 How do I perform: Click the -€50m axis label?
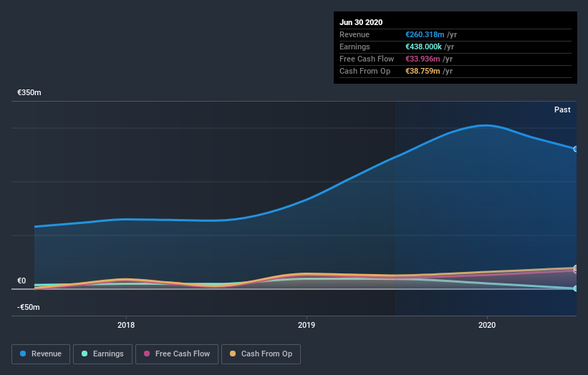tap(29, 307)
